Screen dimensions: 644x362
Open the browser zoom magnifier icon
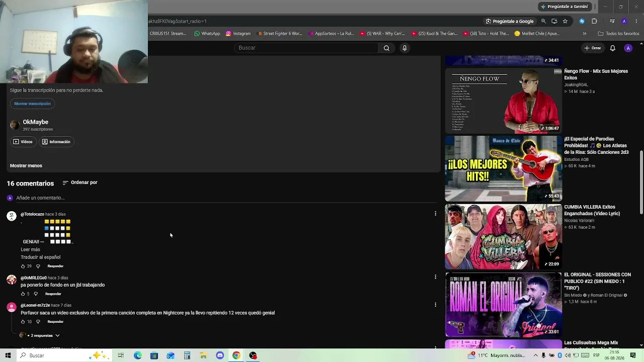(543, 21)
